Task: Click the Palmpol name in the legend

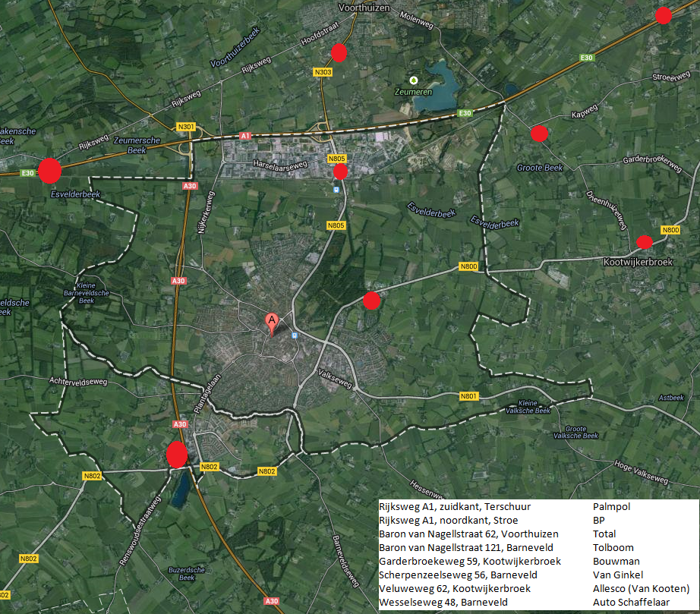Action: pos(611,506)
